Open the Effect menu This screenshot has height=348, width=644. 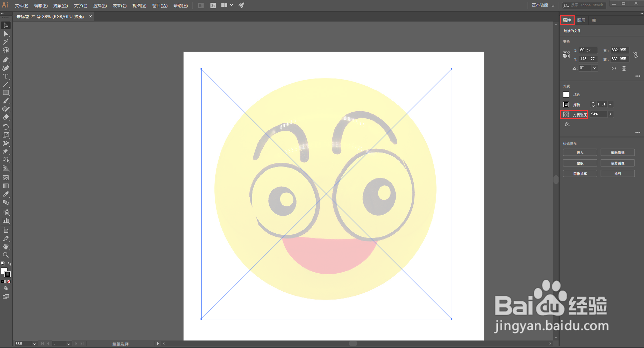(120, 6)
